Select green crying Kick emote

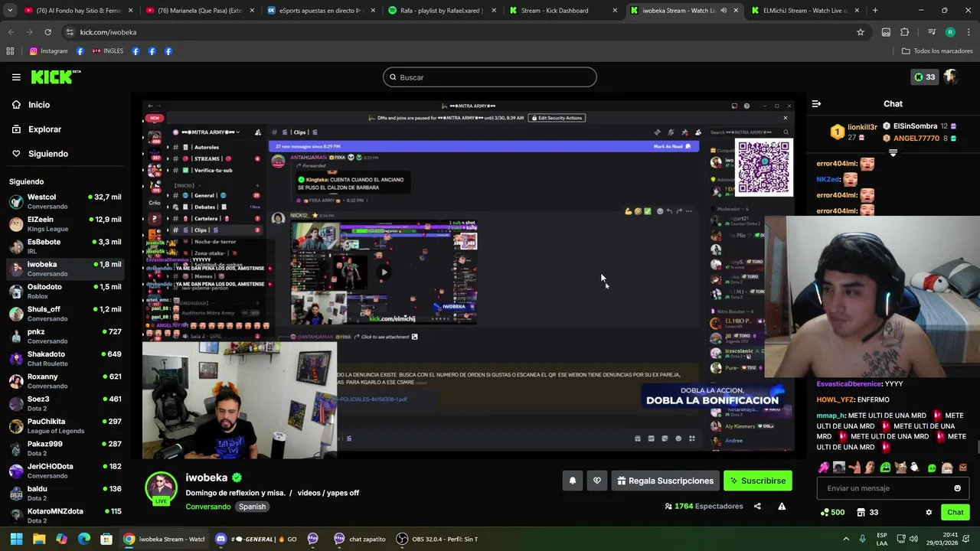pos(885,468)
